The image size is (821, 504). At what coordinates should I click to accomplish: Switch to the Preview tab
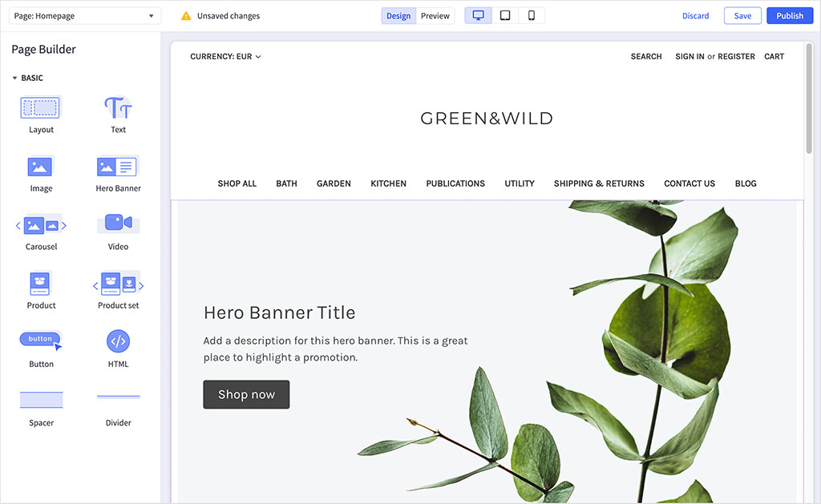(435, 15)
